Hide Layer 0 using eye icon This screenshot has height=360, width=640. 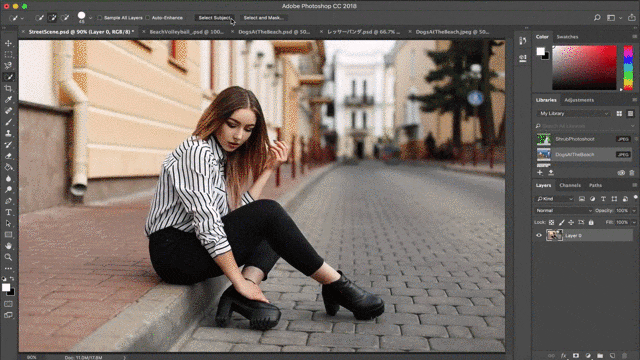539,236
